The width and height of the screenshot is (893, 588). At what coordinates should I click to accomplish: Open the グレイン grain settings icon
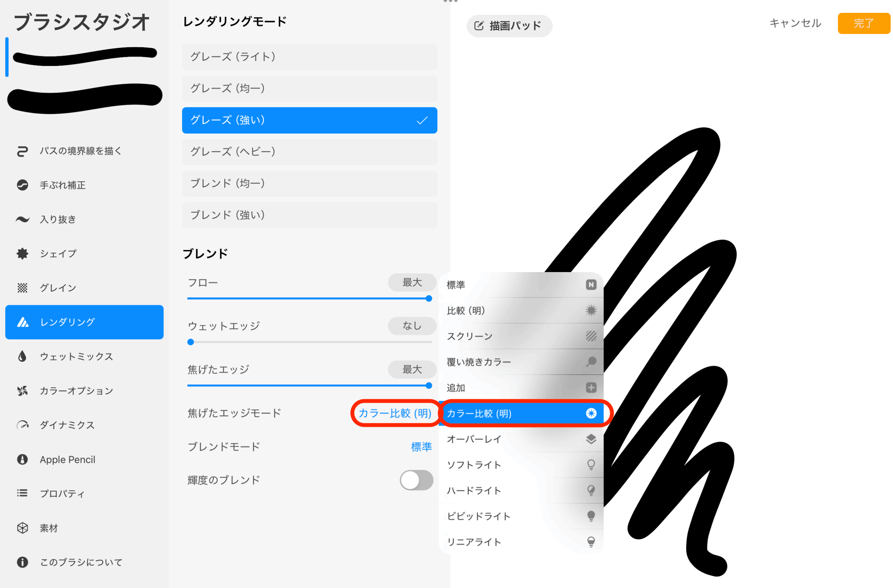(x=23, y=288)
